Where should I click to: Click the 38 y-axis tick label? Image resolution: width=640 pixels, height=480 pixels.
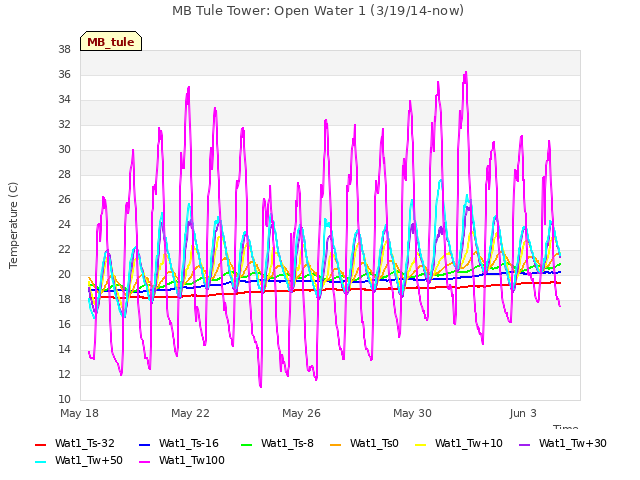point(64,49)
